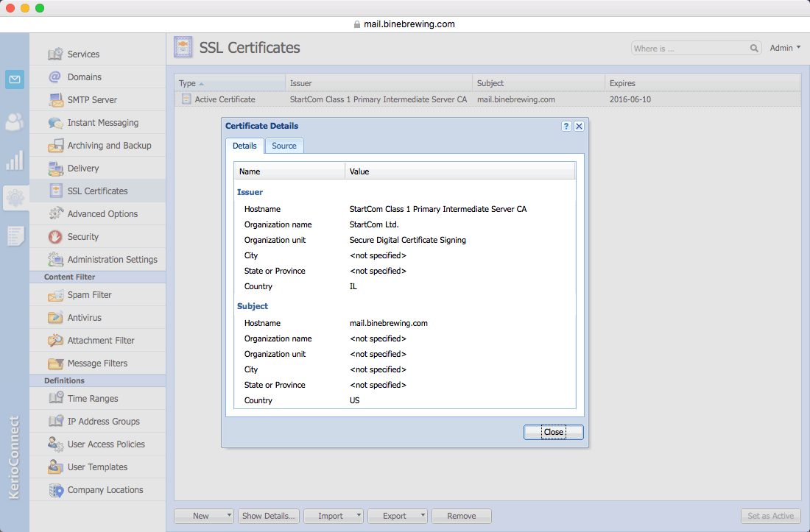Viewport: 810px width, 532px height.
Task: Expand the New certificate dropdown arrow
Action: point(229,516)
